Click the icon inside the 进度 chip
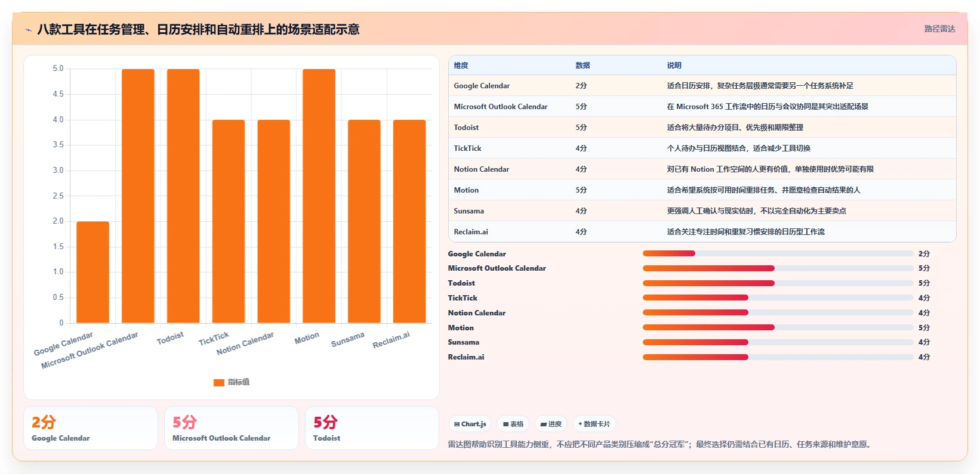 tap(543, 424)
